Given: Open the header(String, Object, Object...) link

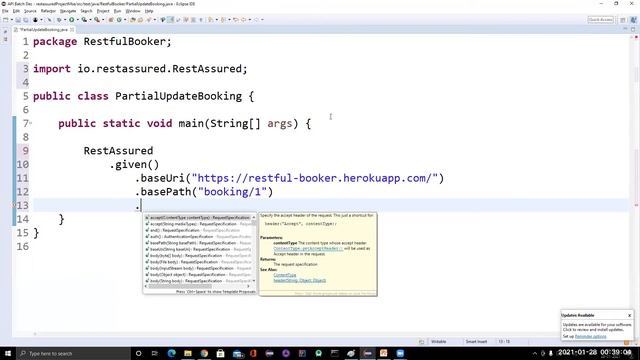Looking at the screenshot, I should click(300, 280).
